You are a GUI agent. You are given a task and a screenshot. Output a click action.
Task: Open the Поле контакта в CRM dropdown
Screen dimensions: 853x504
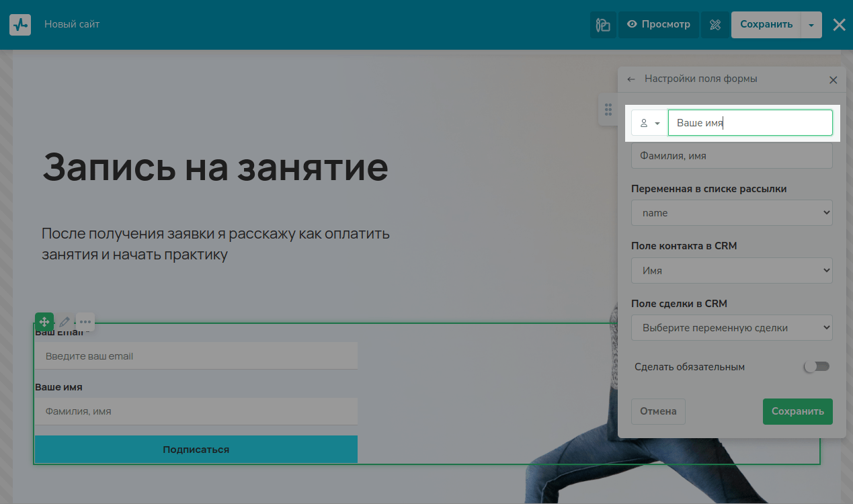coord(731,271)
